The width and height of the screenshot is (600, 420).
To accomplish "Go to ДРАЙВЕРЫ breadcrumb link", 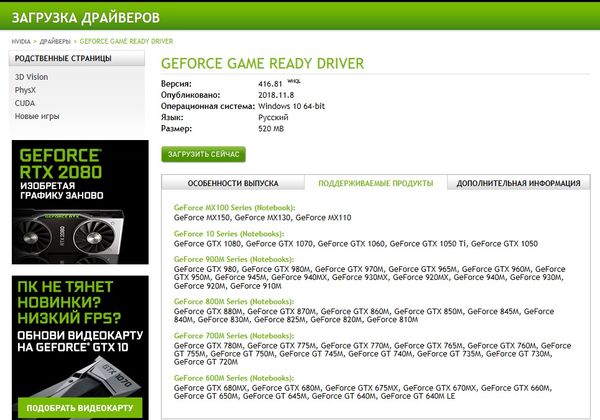I will pos(55,41).
